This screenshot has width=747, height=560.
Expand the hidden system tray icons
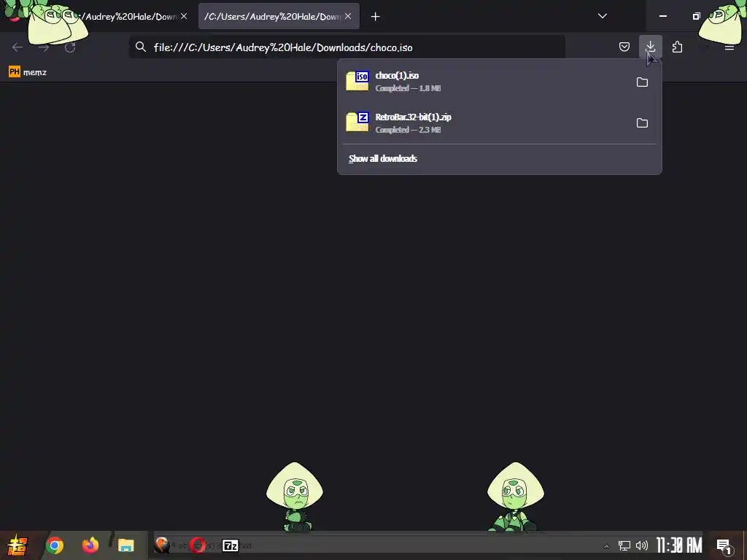pyautogui.click(x=606, y=545)
